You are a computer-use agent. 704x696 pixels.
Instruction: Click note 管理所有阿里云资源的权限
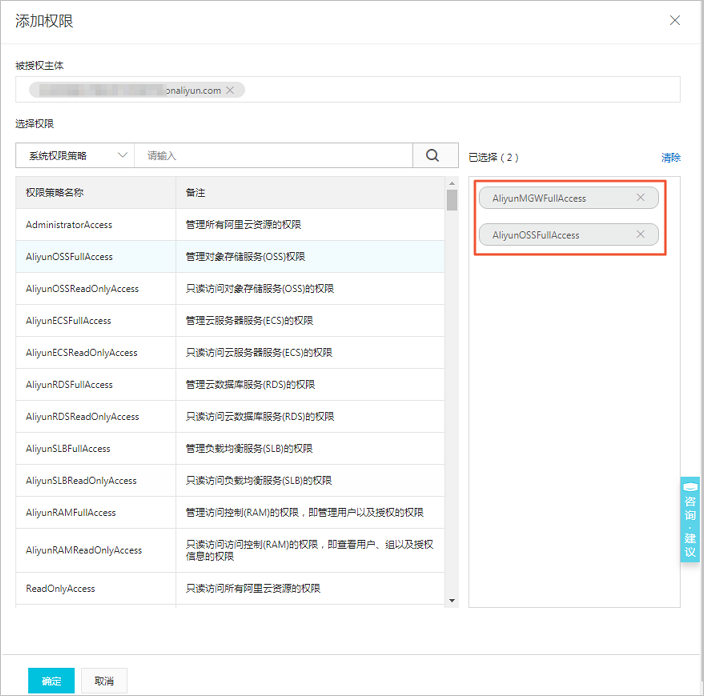[243, 225]
